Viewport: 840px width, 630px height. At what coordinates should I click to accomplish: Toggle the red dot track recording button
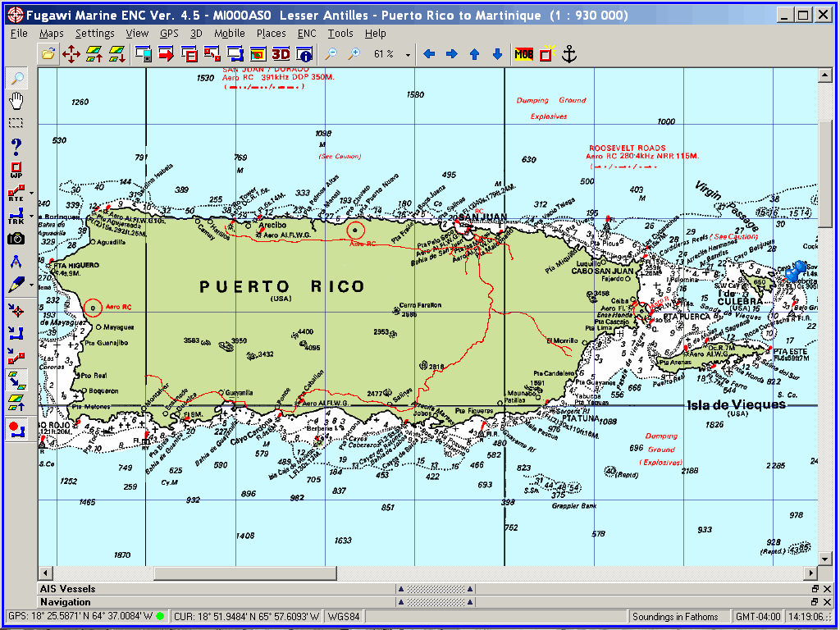pyautogui.click(x=16, y=430)
